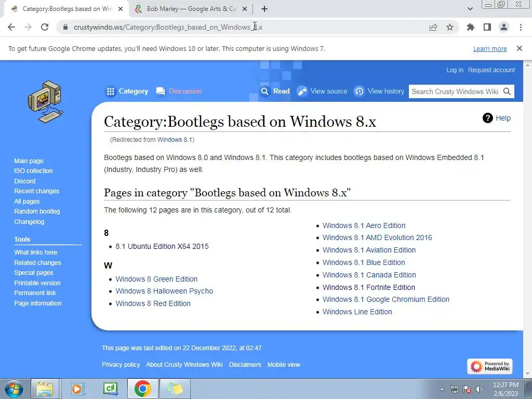Select the Read view tab
The height and width of the screenshot is (399, 532).
coord(275,91)
